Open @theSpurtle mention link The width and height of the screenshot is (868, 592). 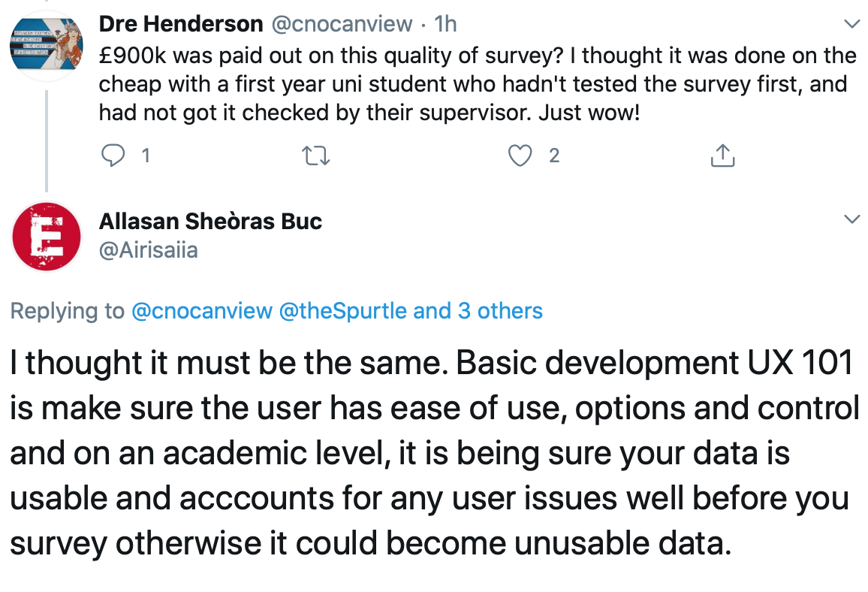(x=343, y=311)
